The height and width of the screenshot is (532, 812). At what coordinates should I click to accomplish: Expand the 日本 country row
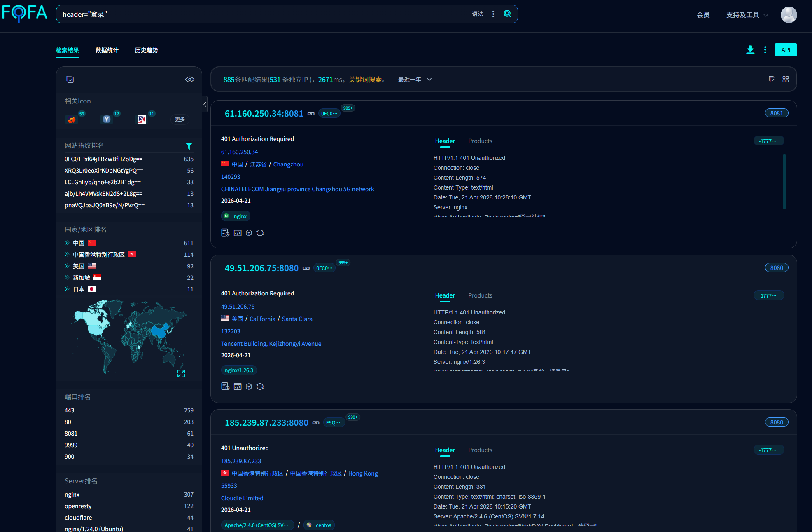67,289
